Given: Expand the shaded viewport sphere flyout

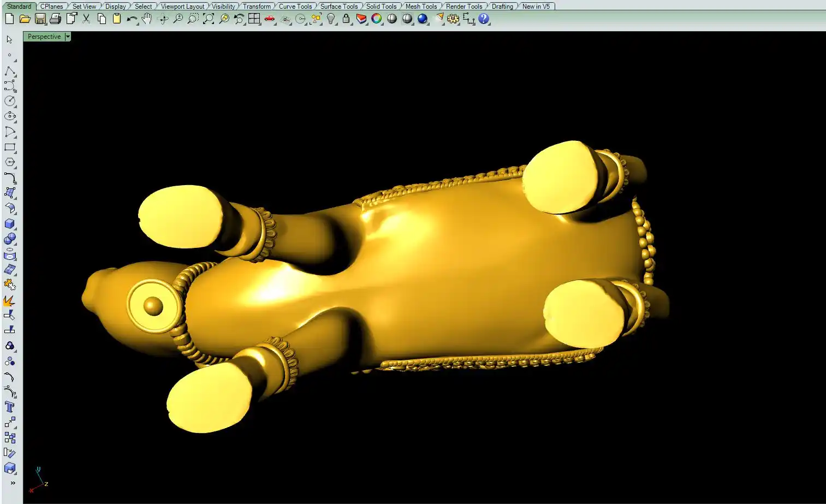Looking at the screenshot, I should coord(392,19).
